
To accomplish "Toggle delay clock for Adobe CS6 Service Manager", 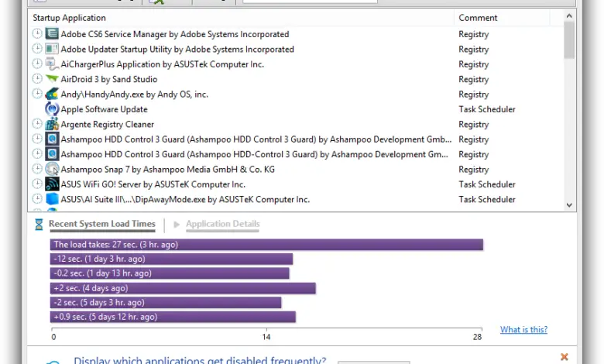I will coord(37,33).
